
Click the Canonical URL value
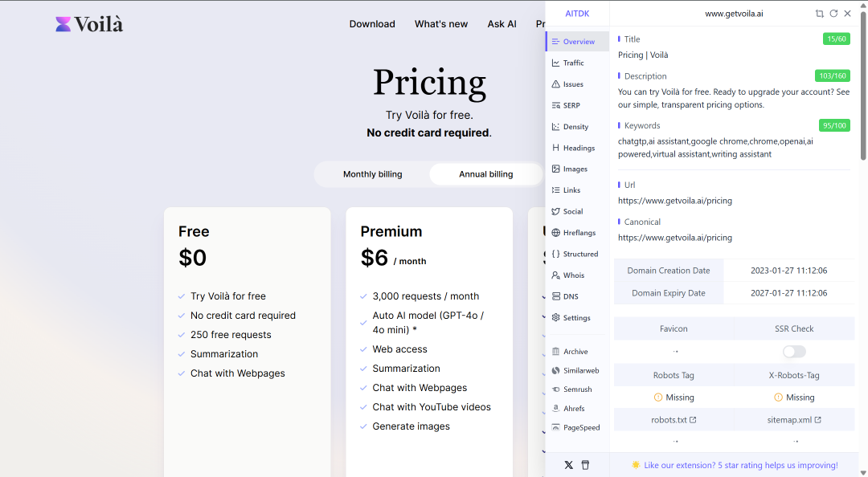(675, 238)
